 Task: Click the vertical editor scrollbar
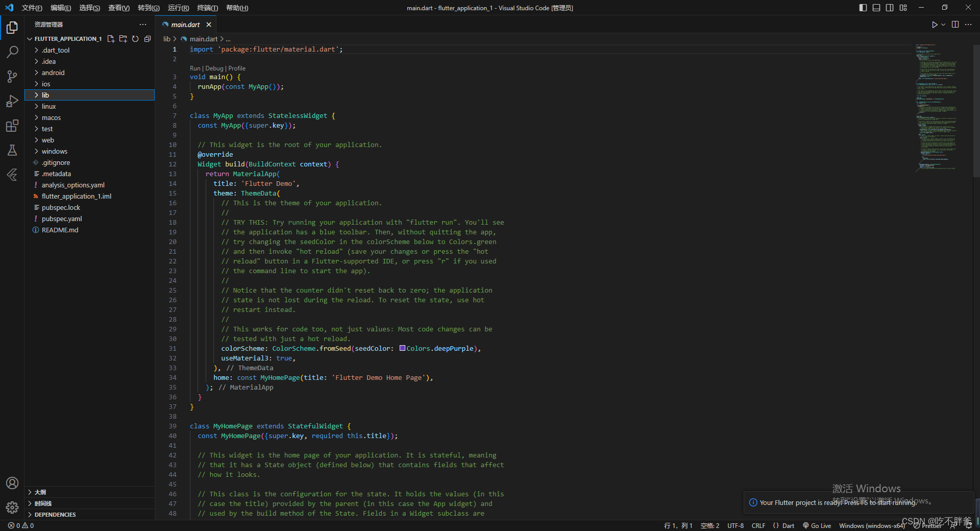(976, 111)
